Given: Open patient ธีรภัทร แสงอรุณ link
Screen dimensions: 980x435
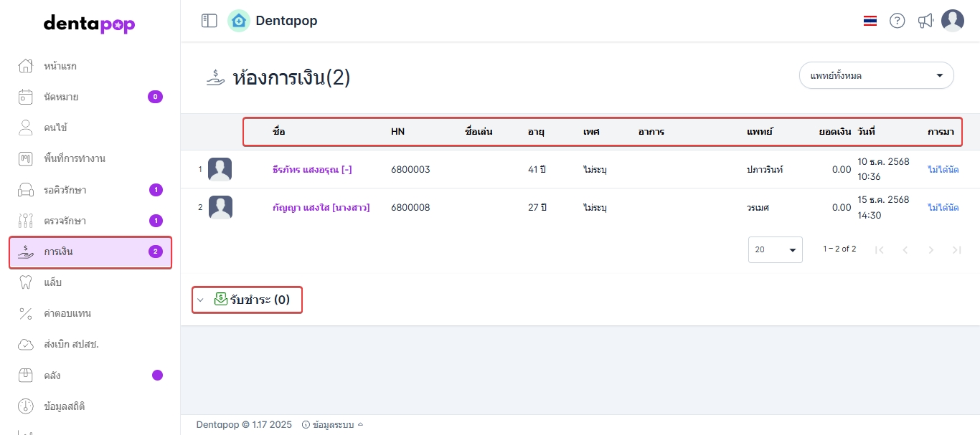Looking at the screenshot, I should click(x=312, y=170).
